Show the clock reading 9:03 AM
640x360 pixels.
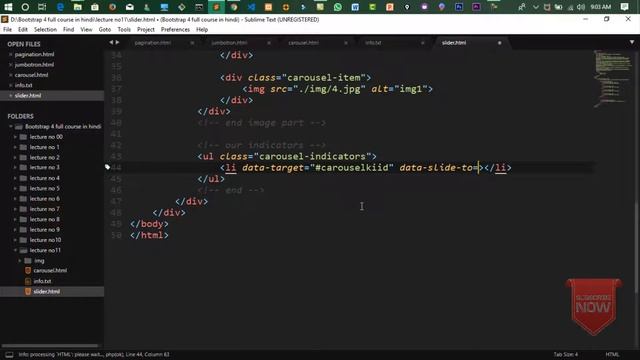pos(600,7)
